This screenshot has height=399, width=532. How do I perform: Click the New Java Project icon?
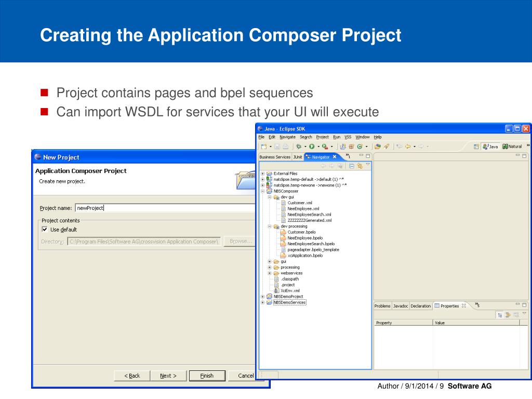[x=343, y=147]
